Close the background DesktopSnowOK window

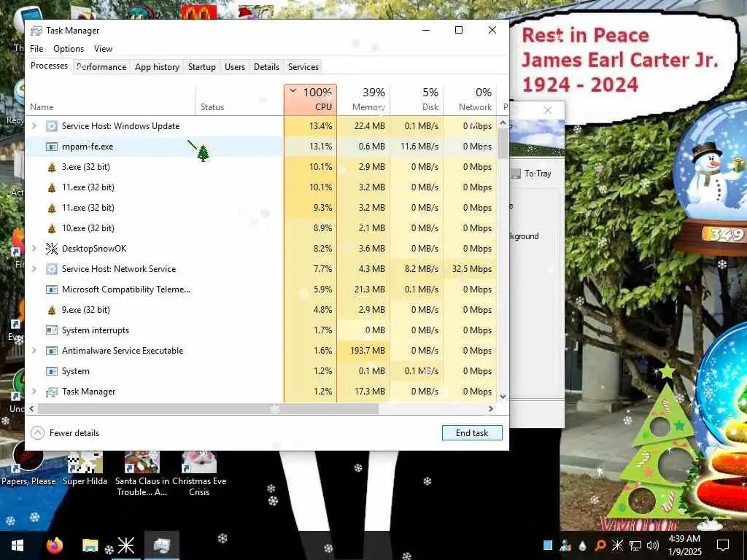point(548,111)
